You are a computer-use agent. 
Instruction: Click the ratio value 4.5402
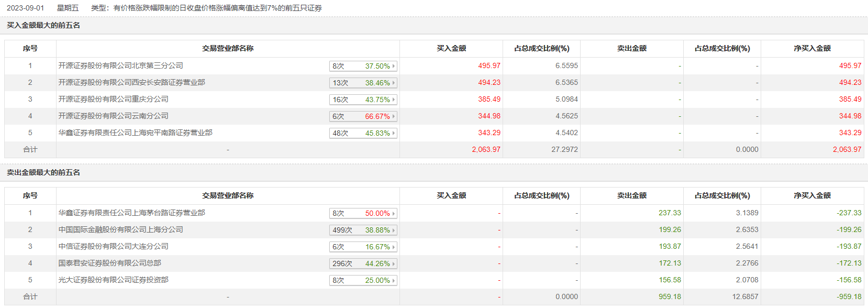pos(566,133)
